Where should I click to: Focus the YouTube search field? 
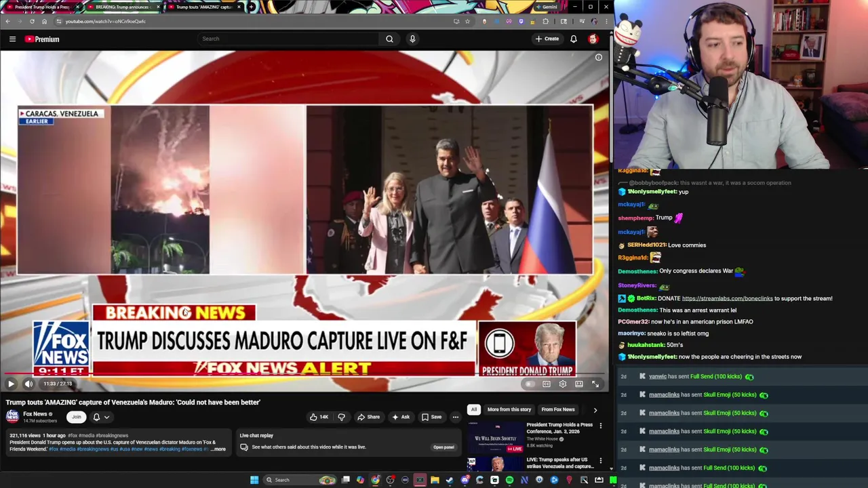[288, 39]
